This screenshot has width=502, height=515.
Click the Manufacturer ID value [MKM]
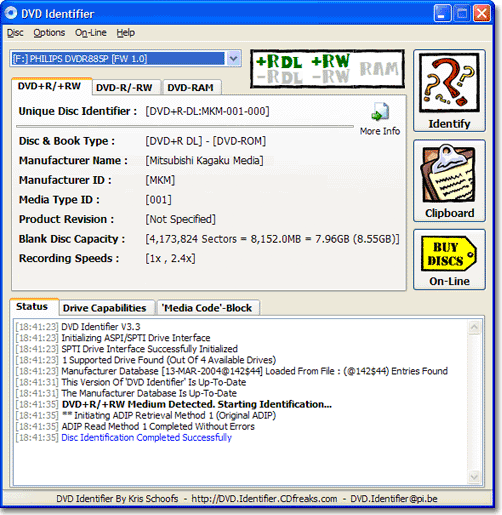160,180
